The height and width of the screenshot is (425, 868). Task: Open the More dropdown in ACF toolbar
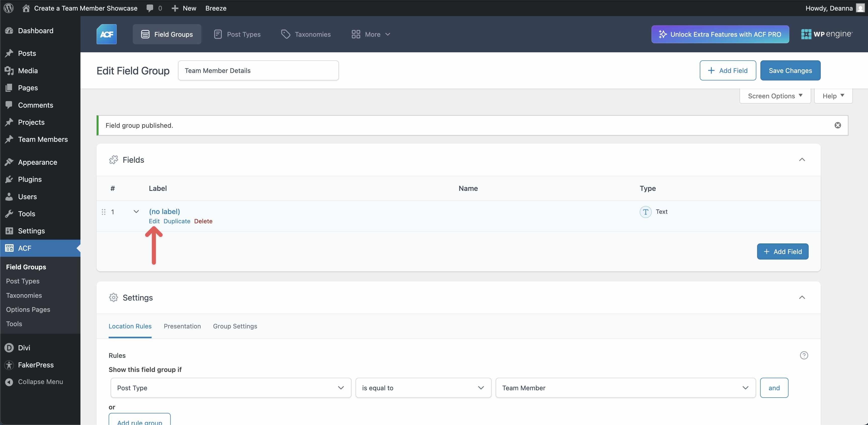tap(370, 34)
